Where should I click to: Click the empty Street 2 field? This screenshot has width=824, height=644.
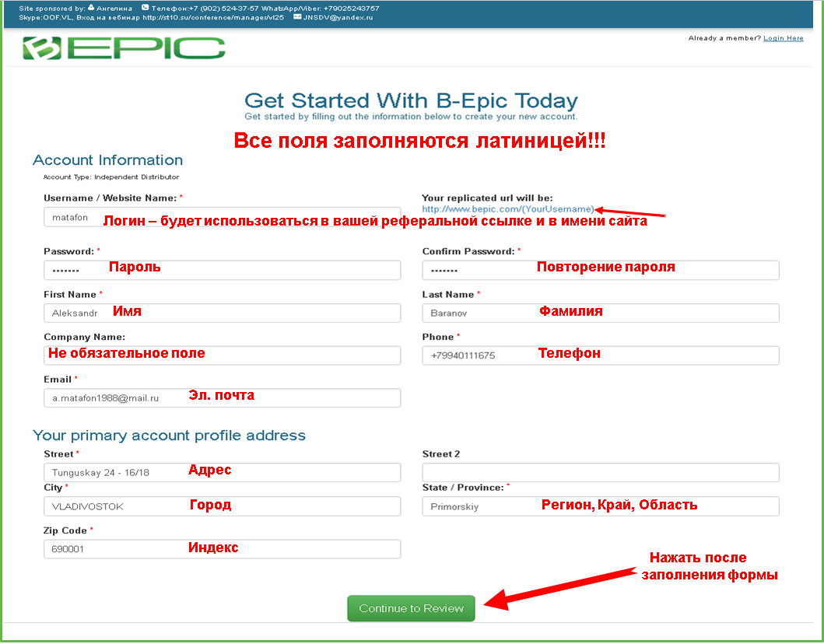[600, 473]
